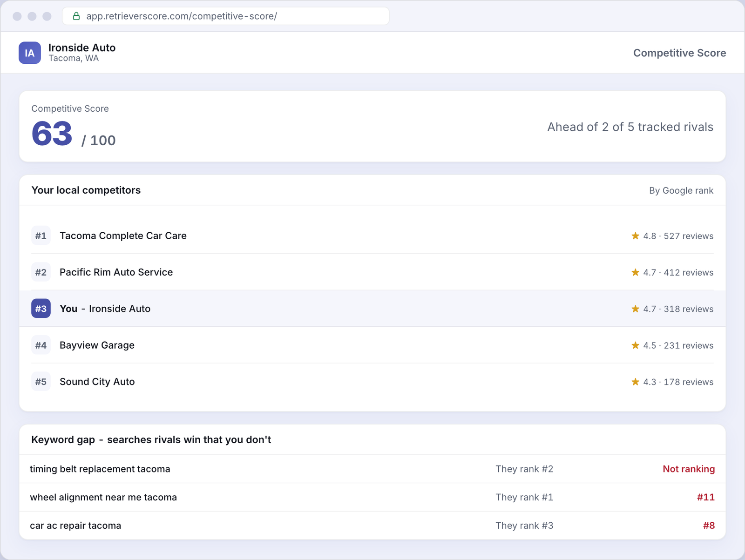Click the red #11 rank value

(706, 497)
